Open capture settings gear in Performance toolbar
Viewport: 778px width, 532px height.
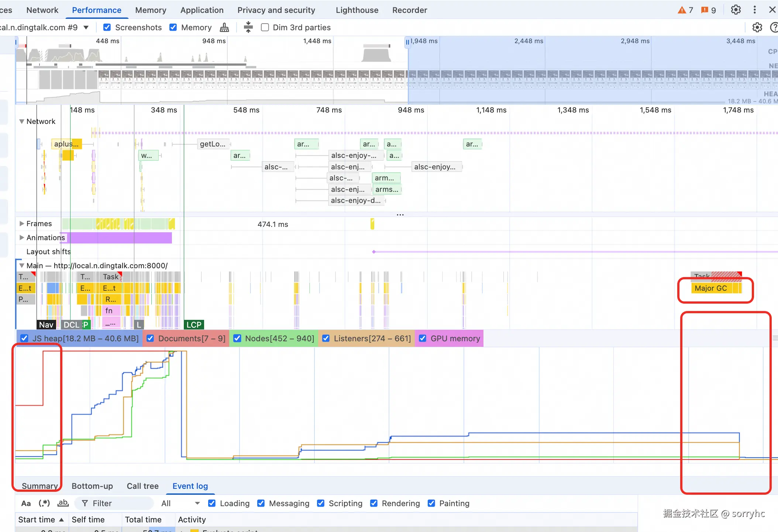point(757,27)
